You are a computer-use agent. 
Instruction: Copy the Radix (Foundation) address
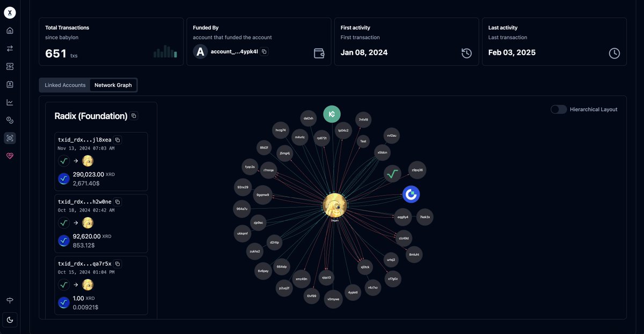pyautogui.click(x=134, y=116)
